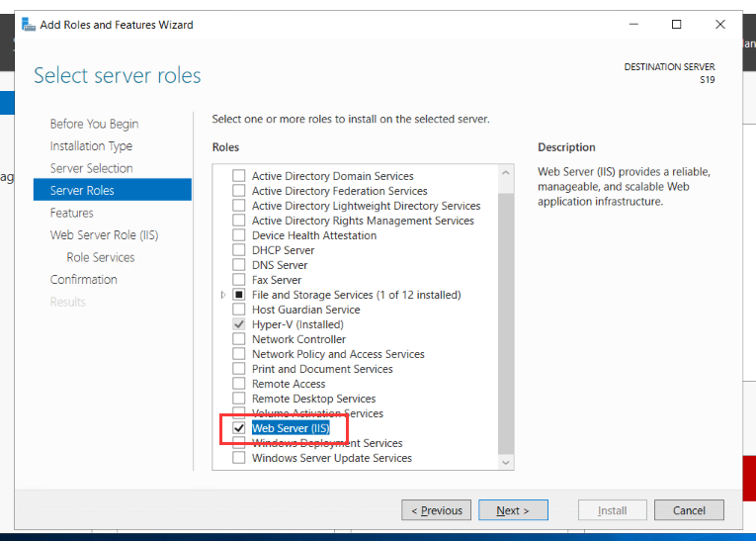Tick Active Directory Rights Management Services
The height and width of the screenshot is (541, 756).
(x=239, y=221)
